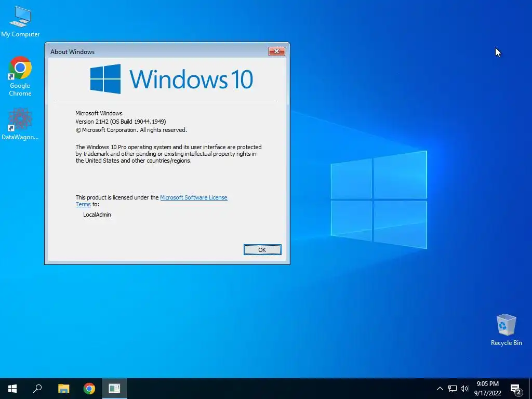This screenshot has width=532, height=399.
Task: Open the clock showing 9:05 PM
Action: pos(487,389)
